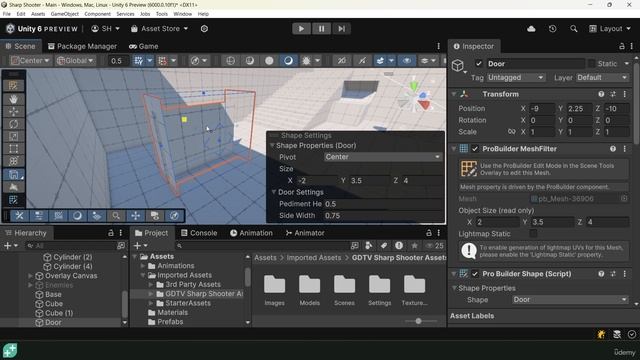Click the bottom overlay wrench tools icon

tap(19, 216)
